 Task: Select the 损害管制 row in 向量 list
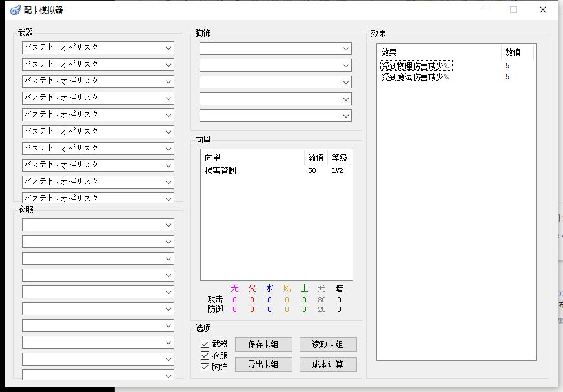pyautogui.click(x=221, y=170)
